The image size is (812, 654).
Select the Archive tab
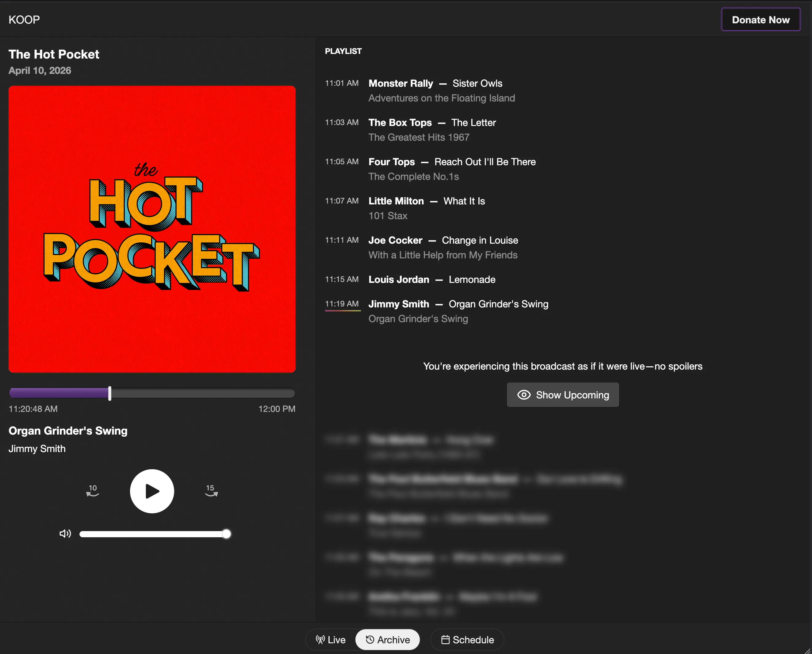point(388,640)
